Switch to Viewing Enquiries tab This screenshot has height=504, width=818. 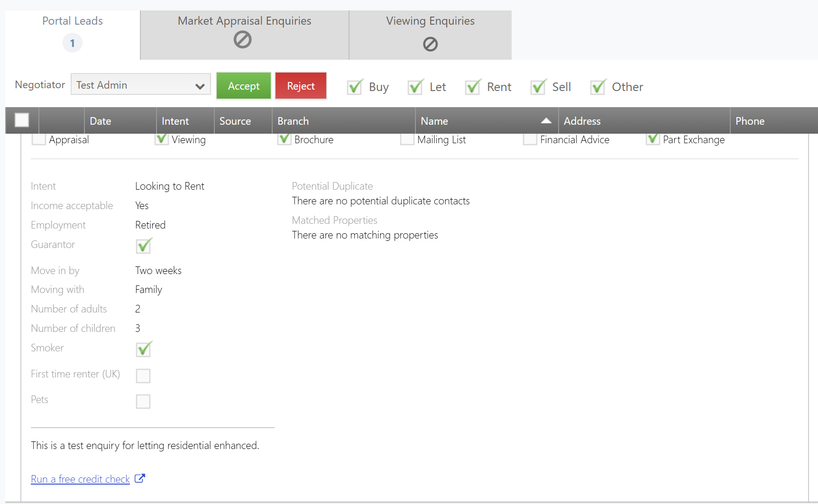pos(431,35)
